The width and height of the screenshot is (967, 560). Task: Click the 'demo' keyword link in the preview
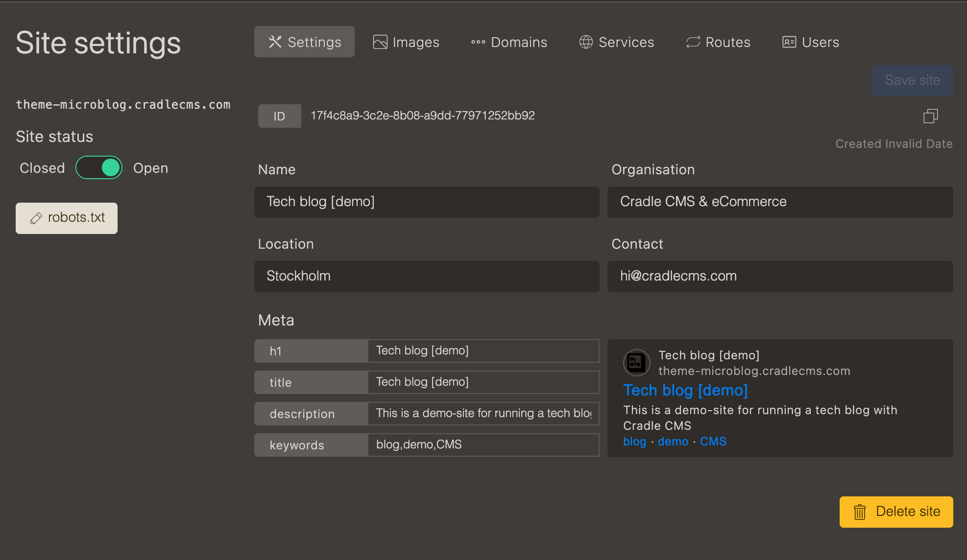[673, 442]
